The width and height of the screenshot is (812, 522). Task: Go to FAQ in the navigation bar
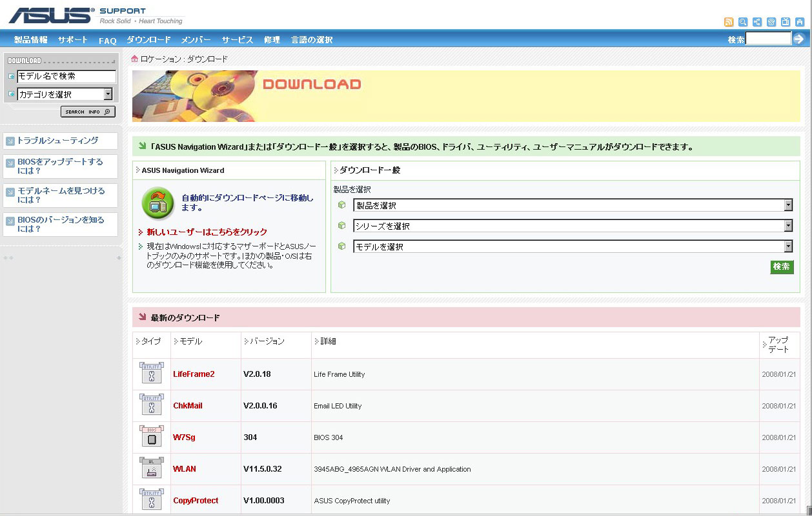[x=108, y=40]
